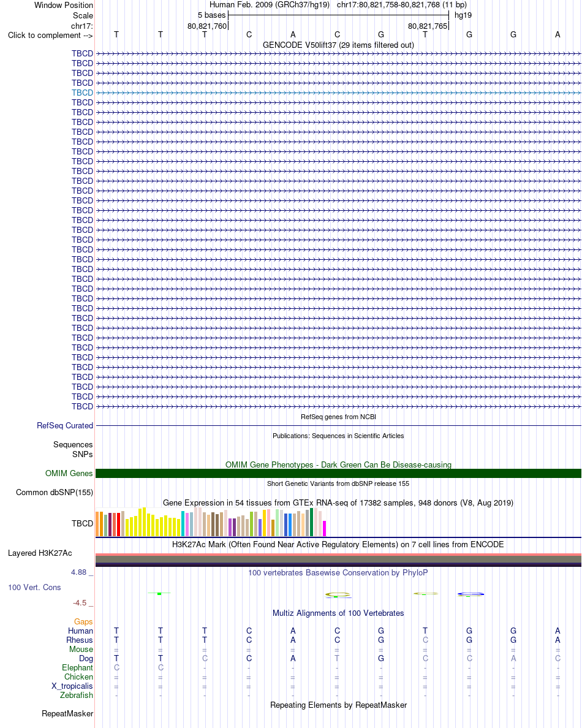Open '100 vertebrates Basewise Conservation by PhyloP' title
582x728 pixels.
coord(338,573)
